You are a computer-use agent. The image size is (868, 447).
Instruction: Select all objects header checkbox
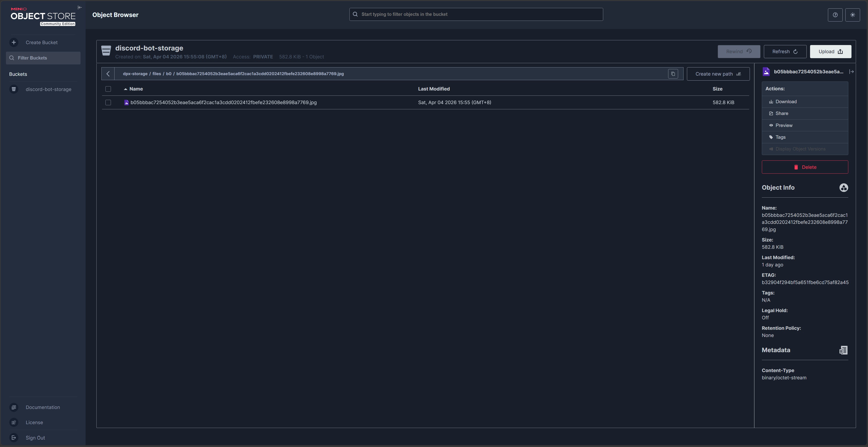coord(108,89)
